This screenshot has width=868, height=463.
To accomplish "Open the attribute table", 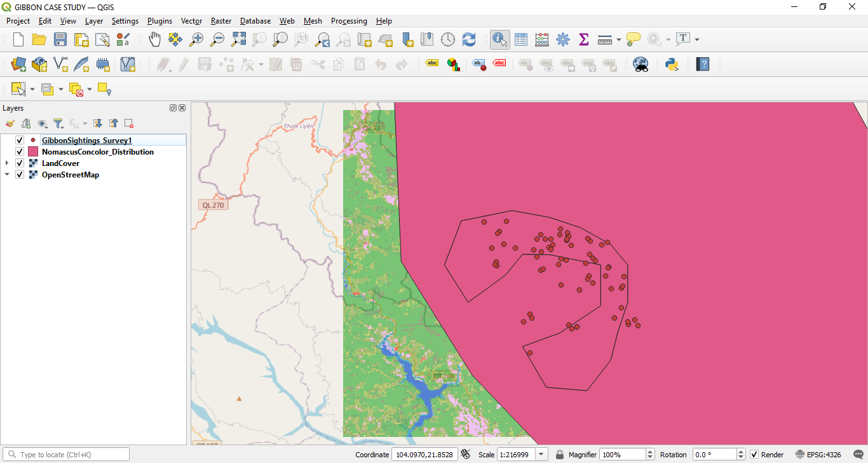I will [x=521, y=39].
